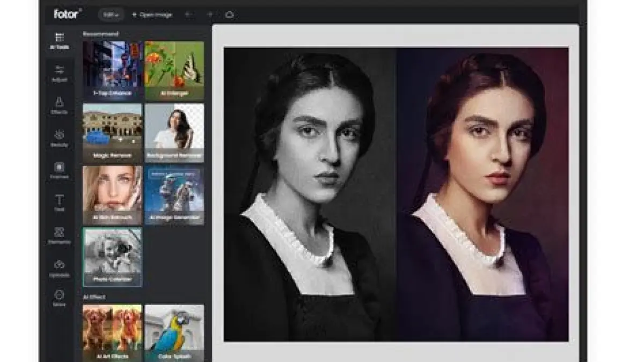Click the More icon in sidebar
Image resolution: width=644 pixels, height=362 pixels.
click(x=59, y=298)
